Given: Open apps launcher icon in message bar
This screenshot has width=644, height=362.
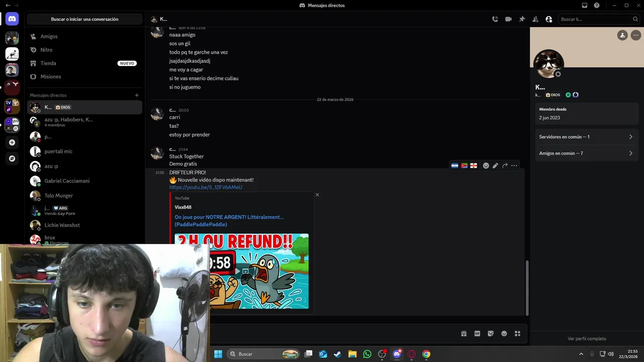Looking at the screenshot, I should point(517,333).
